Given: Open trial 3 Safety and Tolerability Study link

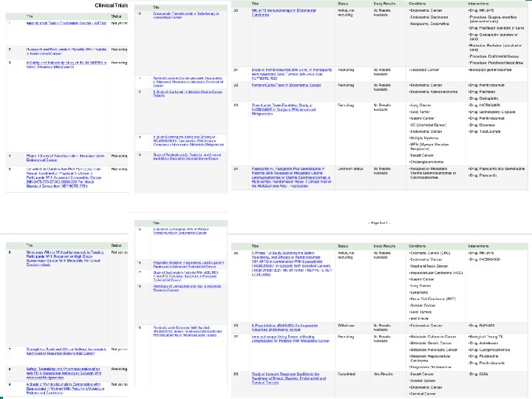Looking at the screenshot, I should [66, 65].
